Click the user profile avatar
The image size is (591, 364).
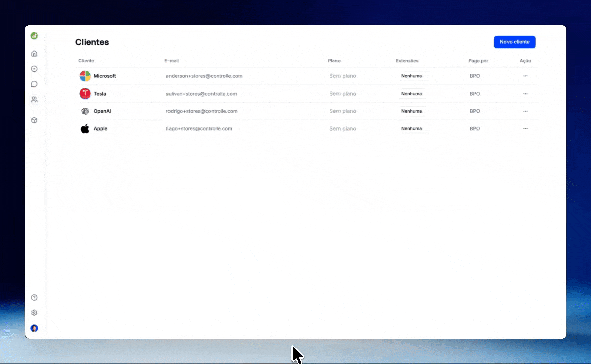tap(34, 328)
